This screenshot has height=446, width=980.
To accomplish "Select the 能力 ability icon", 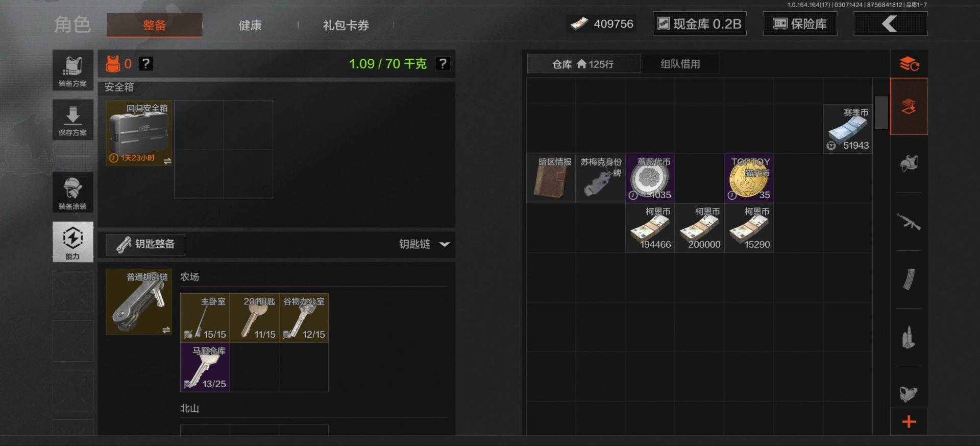I will pos(72,242).
